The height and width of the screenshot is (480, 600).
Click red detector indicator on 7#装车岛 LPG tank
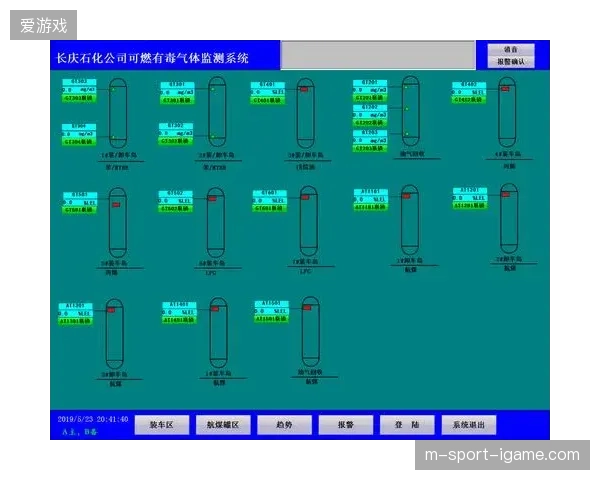pyautogui.click(x=305, y=198)
